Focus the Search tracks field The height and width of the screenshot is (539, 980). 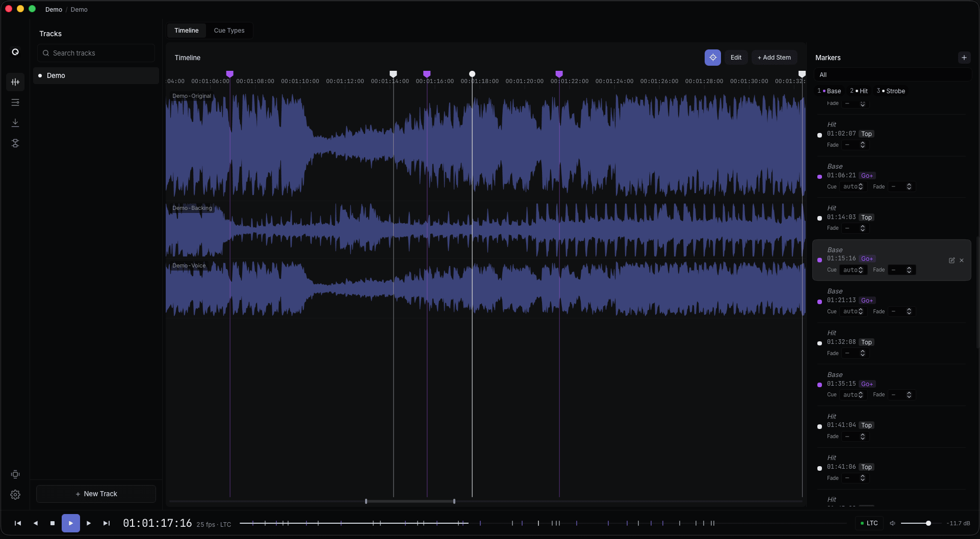click(x=96, y=53)
